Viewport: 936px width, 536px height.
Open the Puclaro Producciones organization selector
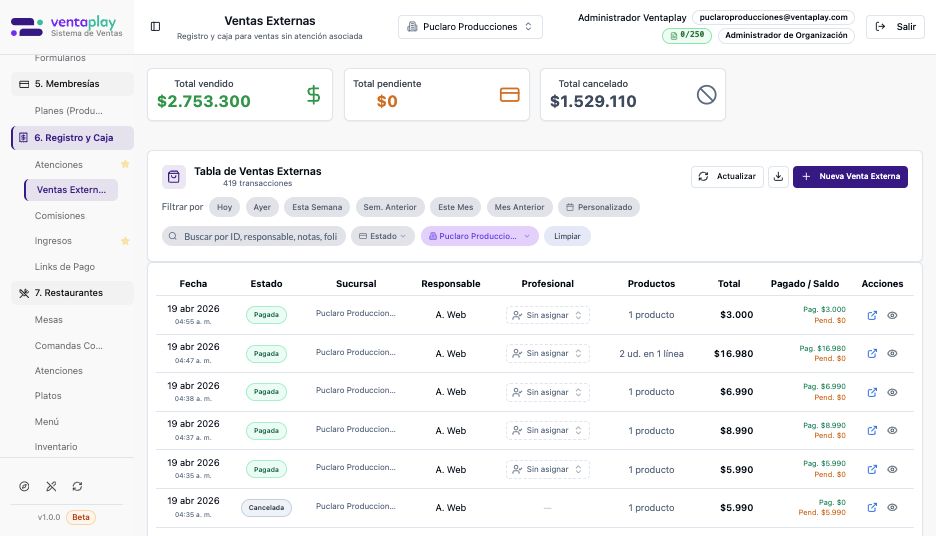coord(470,27)
